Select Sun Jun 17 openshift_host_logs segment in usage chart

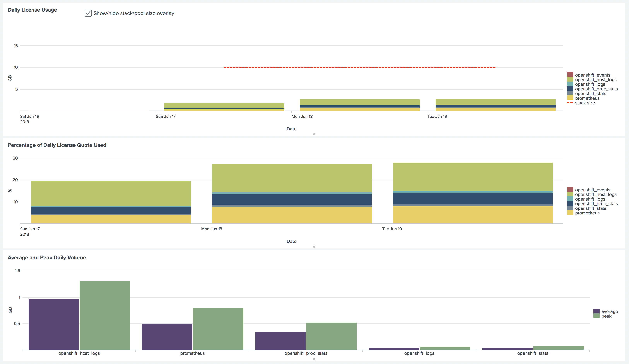tap(224, 105)
